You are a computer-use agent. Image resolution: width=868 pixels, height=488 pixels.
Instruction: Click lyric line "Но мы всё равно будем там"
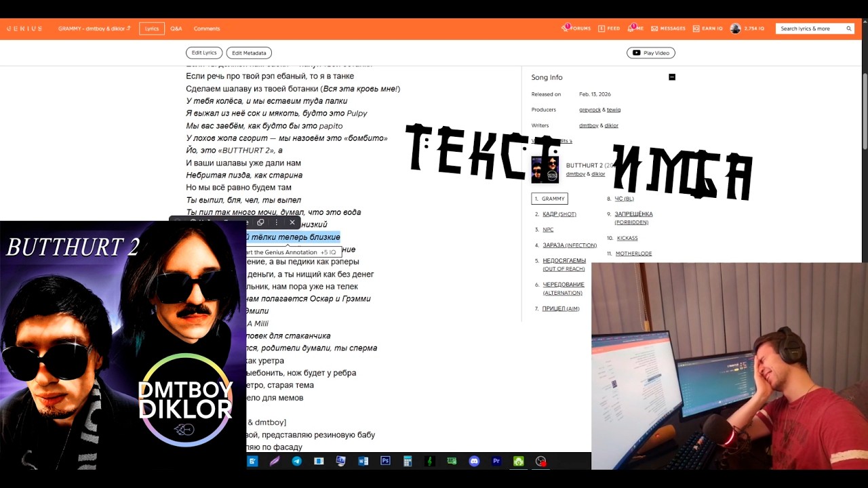(x=239, y=187)
